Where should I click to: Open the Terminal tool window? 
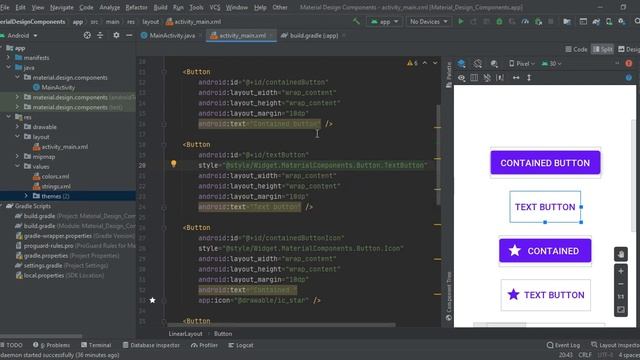coord(96,345)
